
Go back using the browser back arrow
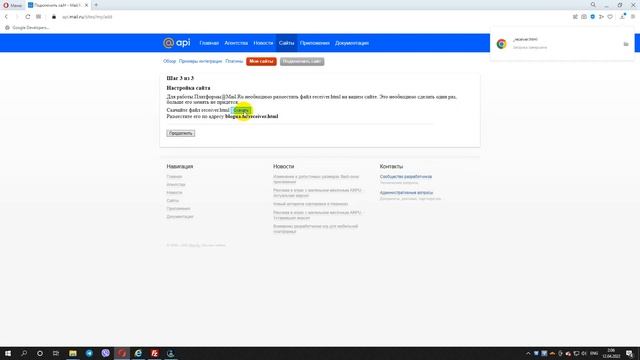[6, 17]
